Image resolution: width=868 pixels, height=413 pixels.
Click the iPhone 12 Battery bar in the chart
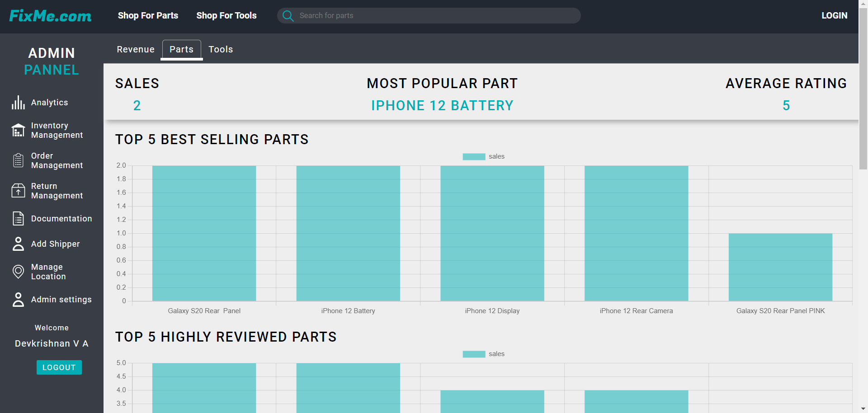[348, 233]
